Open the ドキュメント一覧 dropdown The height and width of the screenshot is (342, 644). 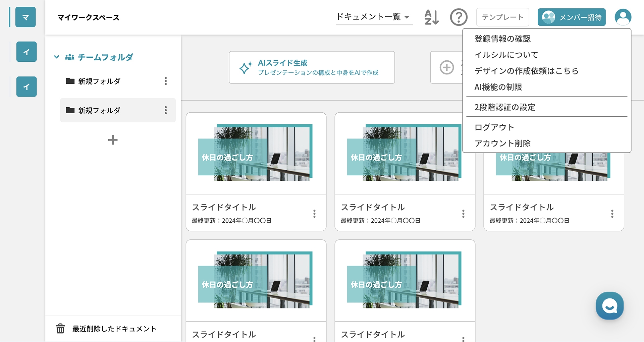[374, 17]
